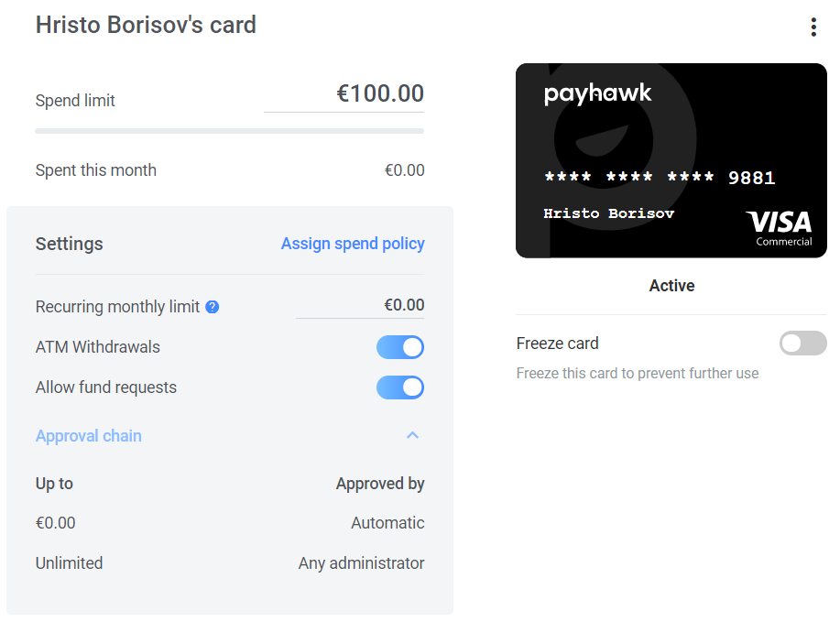Click the VISA Commercial logo
Viewport: 840px width, 622px height.
(x=779, y=228)
